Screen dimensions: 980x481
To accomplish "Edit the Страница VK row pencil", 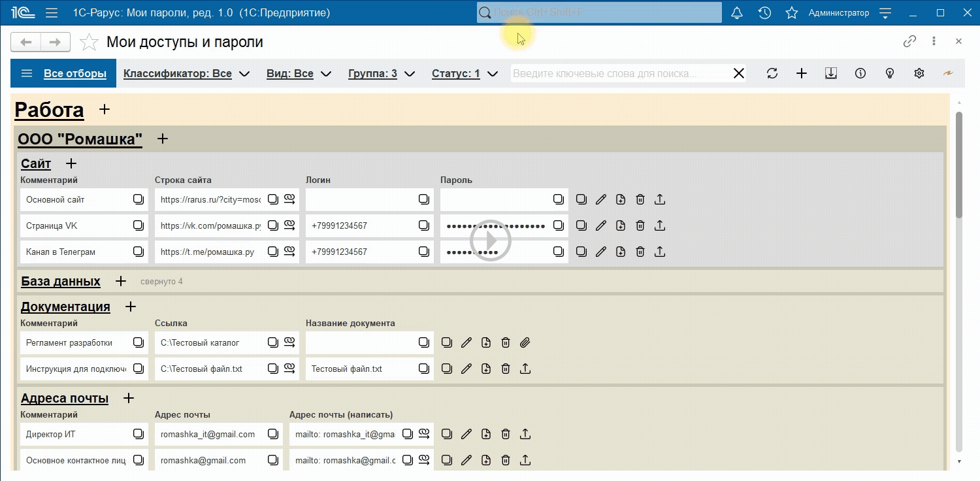I will 601,225.
